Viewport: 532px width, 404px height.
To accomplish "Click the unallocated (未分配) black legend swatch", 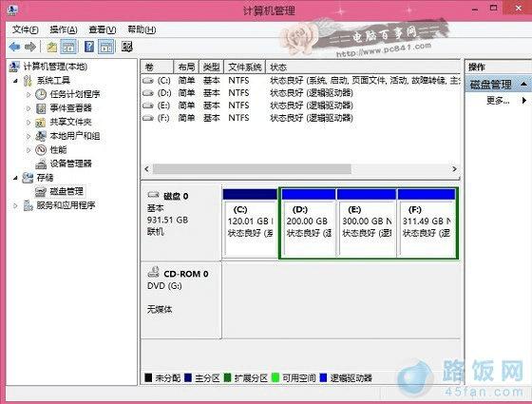I will [x=148, y=377].
